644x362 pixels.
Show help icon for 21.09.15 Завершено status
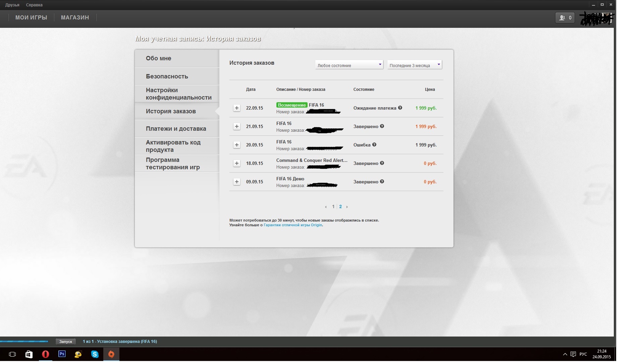(x=382, y=126)
